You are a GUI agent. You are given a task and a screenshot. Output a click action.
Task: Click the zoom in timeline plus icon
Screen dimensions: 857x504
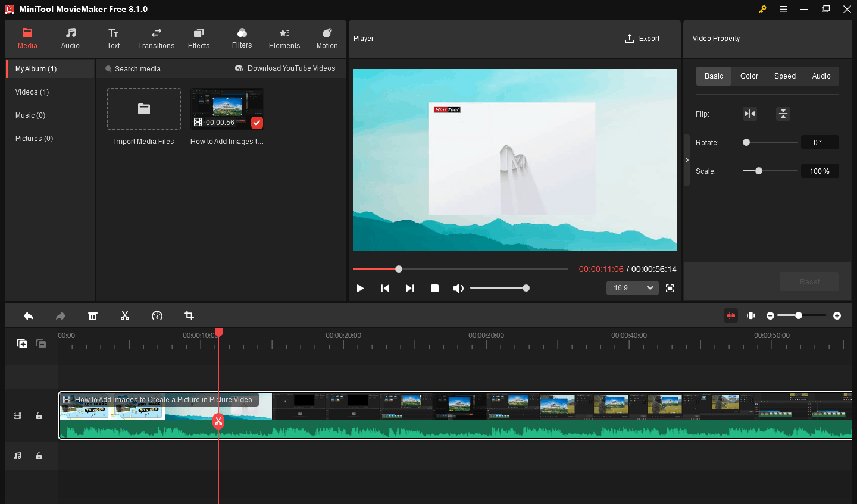coord(837,316)
